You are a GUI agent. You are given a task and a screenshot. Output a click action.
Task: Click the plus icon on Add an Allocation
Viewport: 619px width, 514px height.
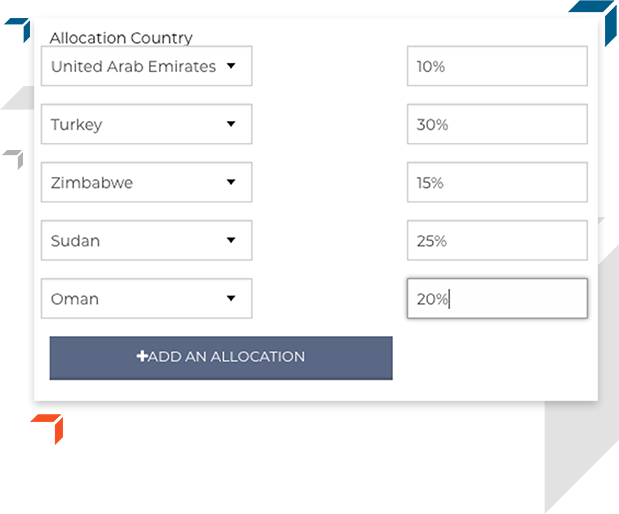pyautogui.click(x=142, y=356)
